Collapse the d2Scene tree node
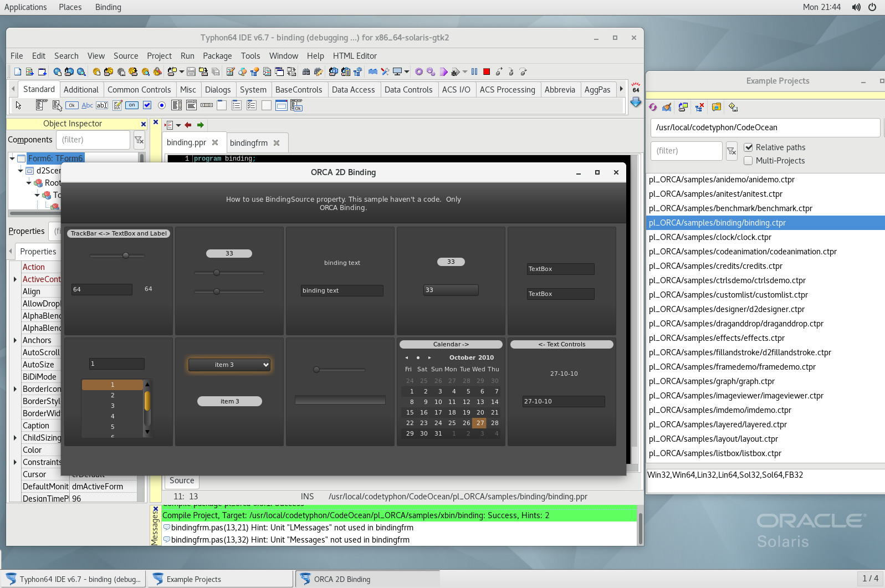Viewport: 885px width, 588px height. coord(21,171)
